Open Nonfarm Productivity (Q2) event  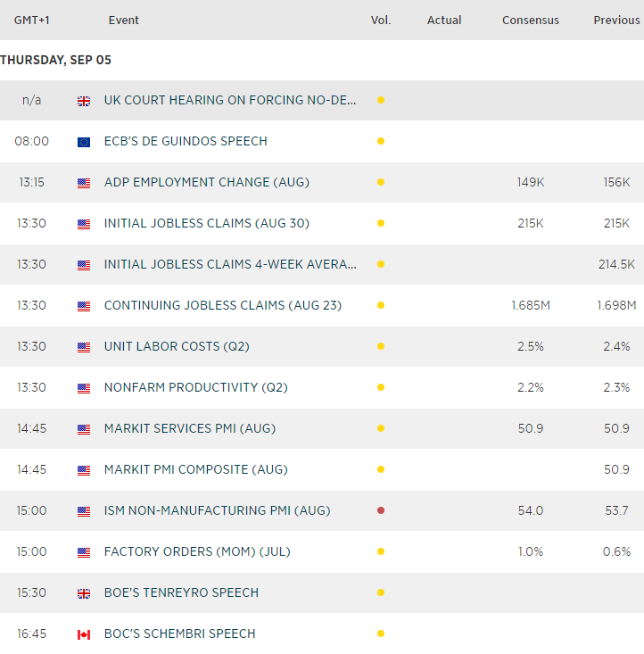click(x=195, y=387)
